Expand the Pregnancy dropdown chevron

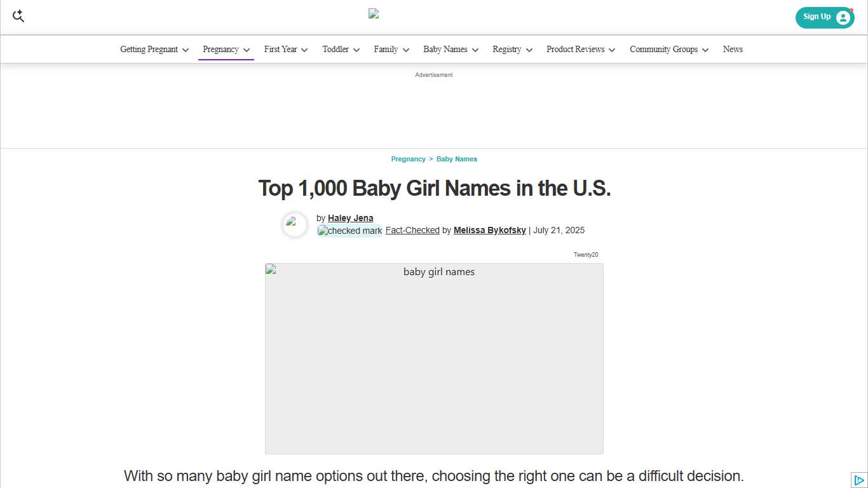click(x=247, y=49)
